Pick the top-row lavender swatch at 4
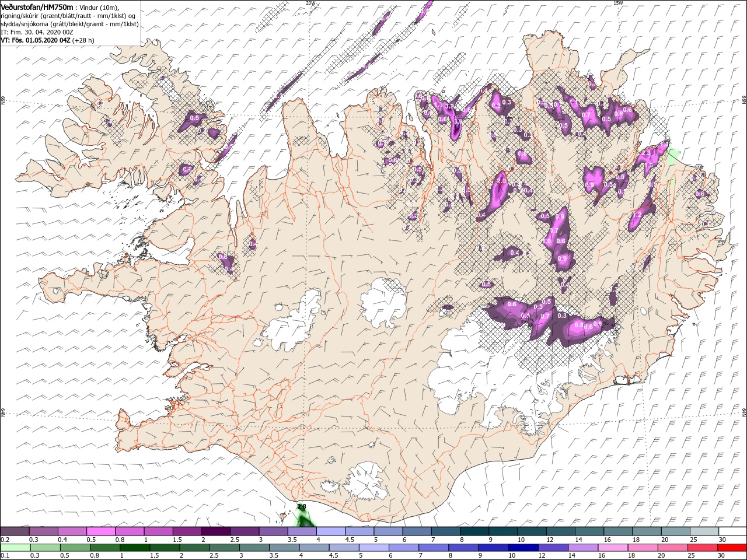The image size is (747, 560). tap(331, 531)
